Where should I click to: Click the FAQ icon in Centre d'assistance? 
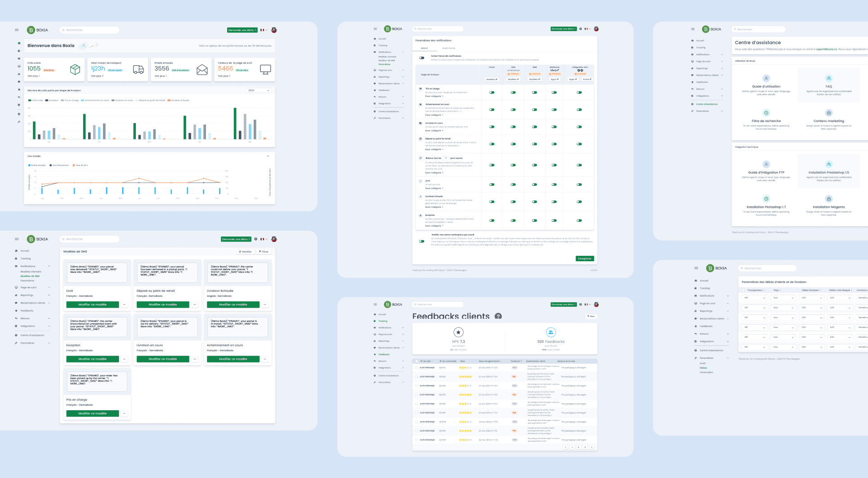point(829,78)
